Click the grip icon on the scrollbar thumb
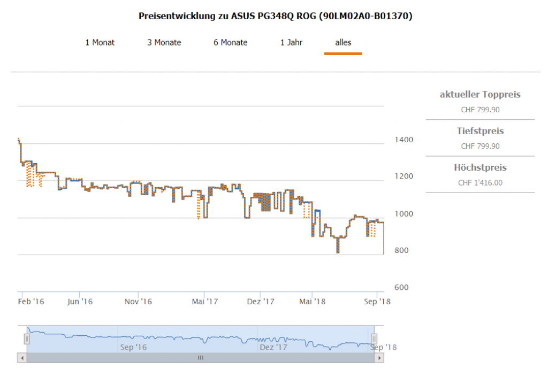548x392 pixels. [201, 358]
